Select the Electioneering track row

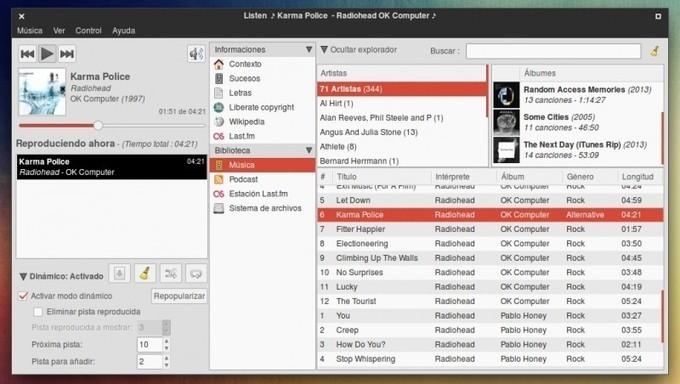[490, 243]
